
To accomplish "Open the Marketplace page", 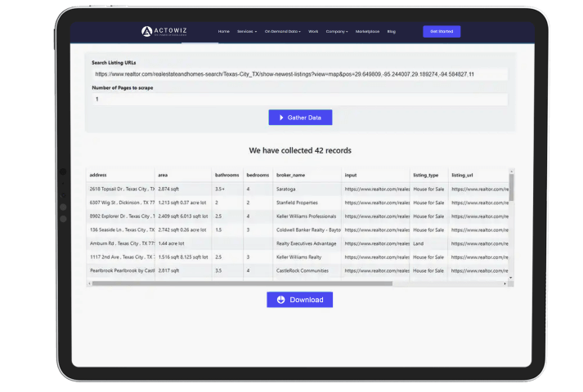I will [367, 32].
